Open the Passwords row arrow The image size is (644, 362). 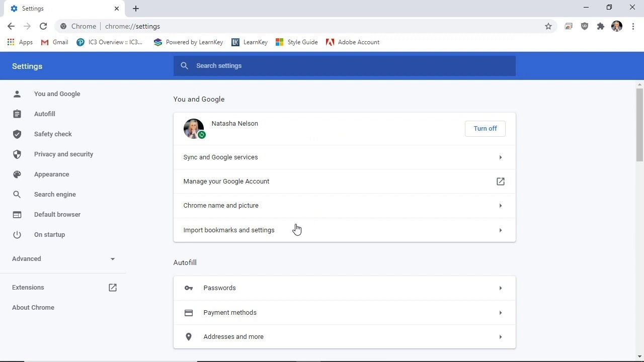pyautogui.click(x=501, y=288)
